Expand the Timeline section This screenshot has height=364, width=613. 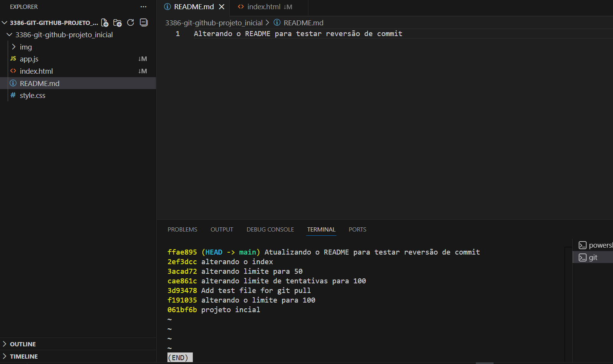[24, 356]
